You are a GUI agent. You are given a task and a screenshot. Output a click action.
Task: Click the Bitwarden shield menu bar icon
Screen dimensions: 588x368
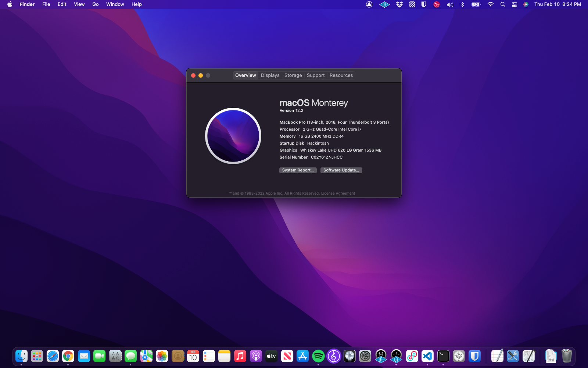[x=423, y=4]
